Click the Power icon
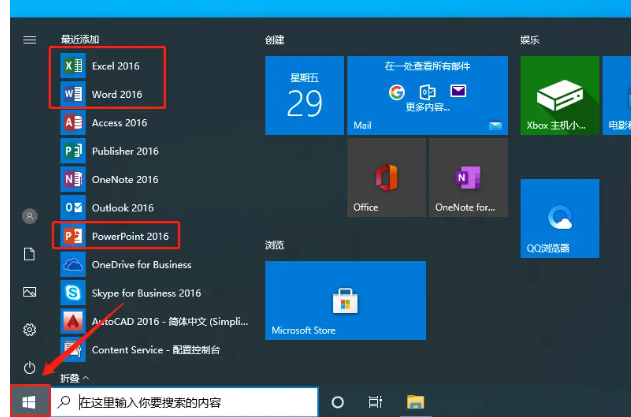This screenshot has width=631, height=417. (x=29, y=367)
